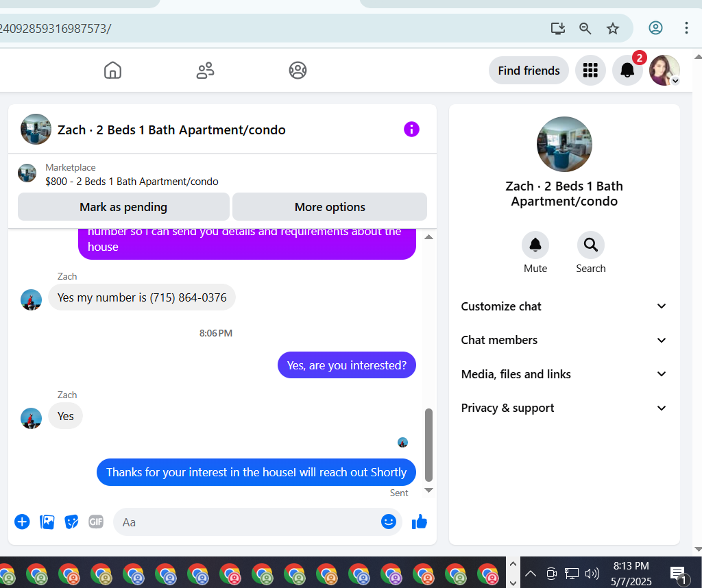Choose a sticker icon
This screenshot has height=588, width=702.
(71, 522)
